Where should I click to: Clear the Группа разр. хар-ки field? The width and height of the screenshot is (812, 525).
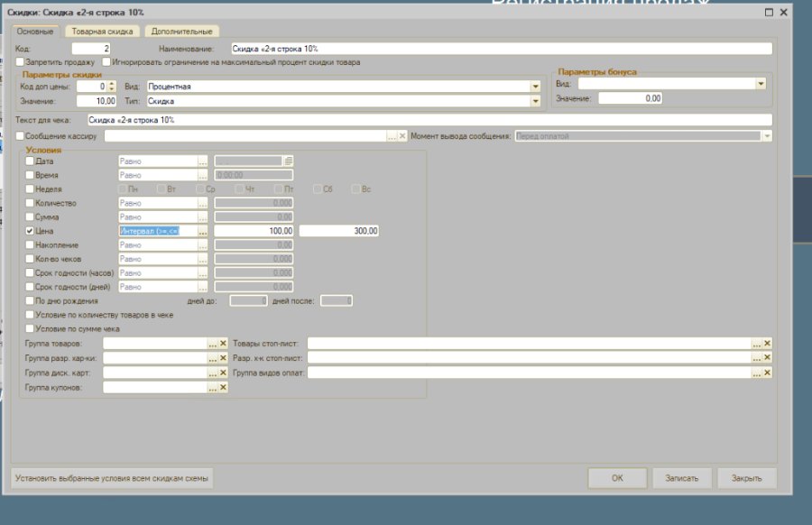(x=223, y=358)
